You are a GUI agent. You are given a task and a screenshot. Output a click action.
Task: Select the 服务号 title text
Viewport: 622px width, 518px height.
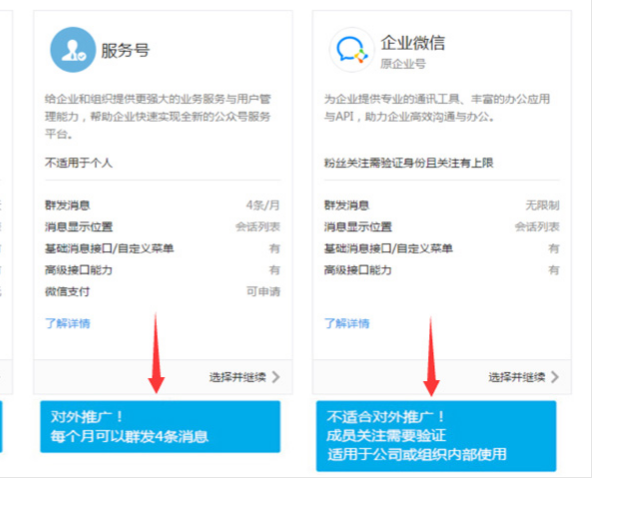(x=125, y=51)
